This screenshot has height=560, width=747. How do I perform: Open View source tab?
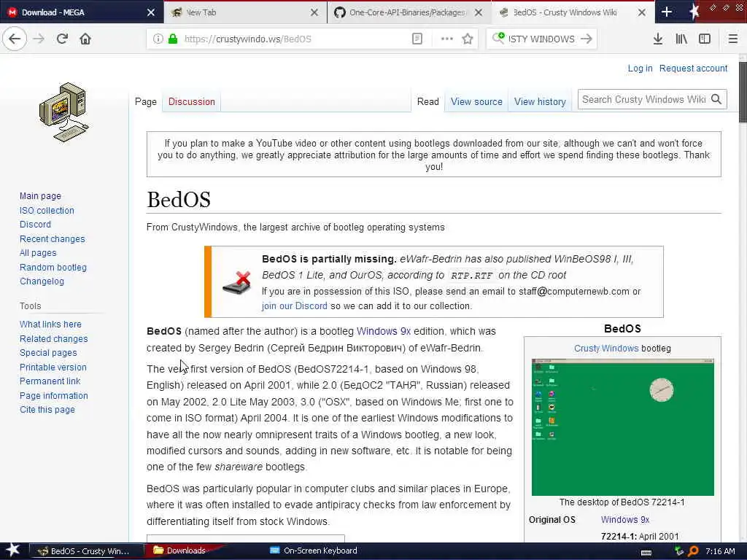coord(476,101)
